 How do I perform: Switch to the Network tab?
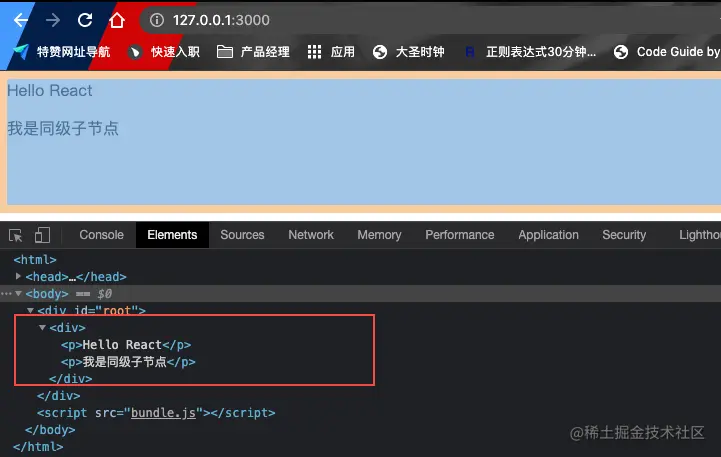pos(311,235)
